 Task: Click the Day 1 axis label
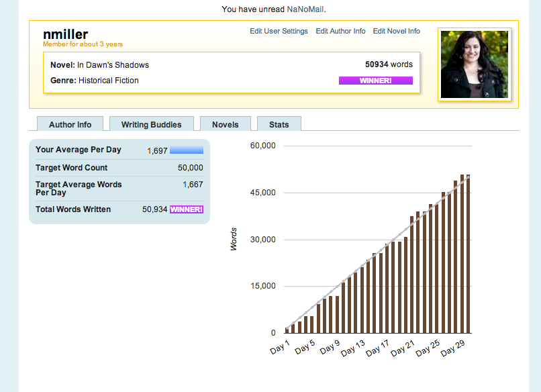tap(280, 348)
